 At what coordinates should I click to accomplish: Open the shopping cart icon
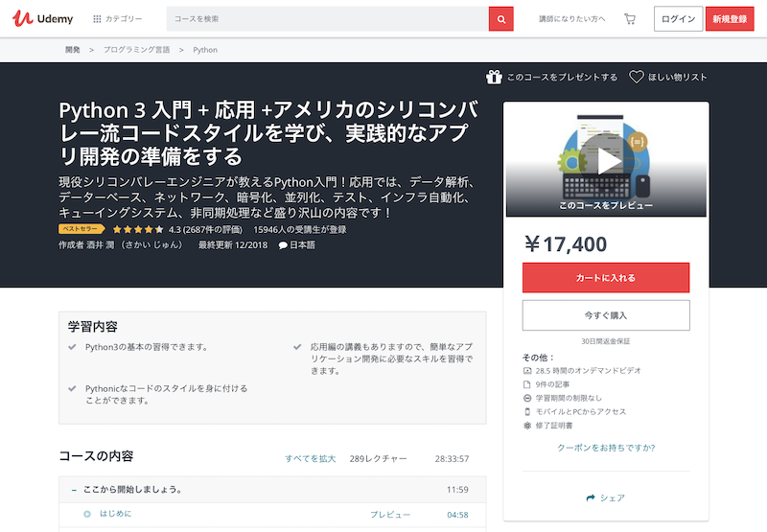tap(630, 19)
